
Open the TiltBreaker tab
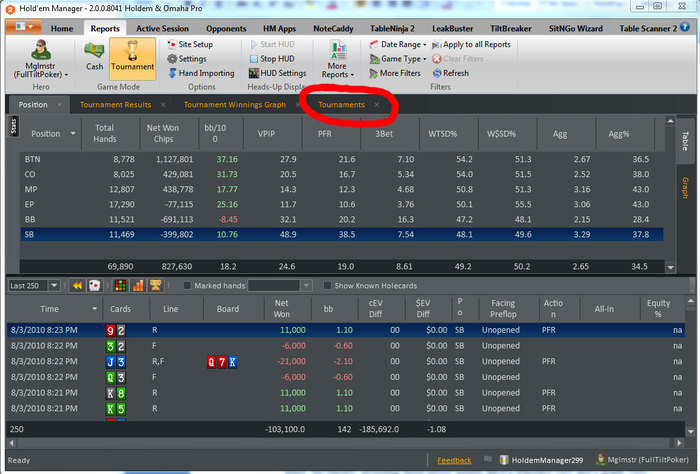click(511, 28)
